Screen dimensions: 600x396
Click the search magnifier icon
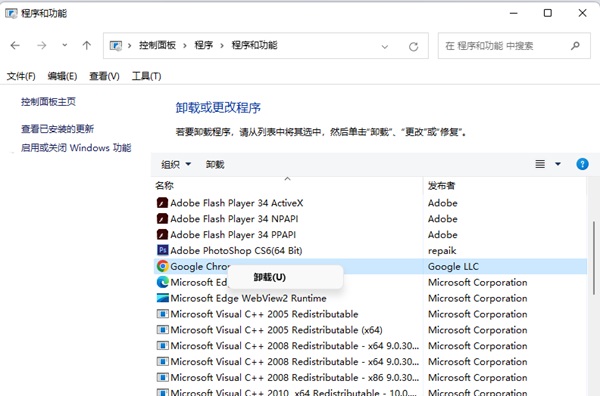[575, 46]
